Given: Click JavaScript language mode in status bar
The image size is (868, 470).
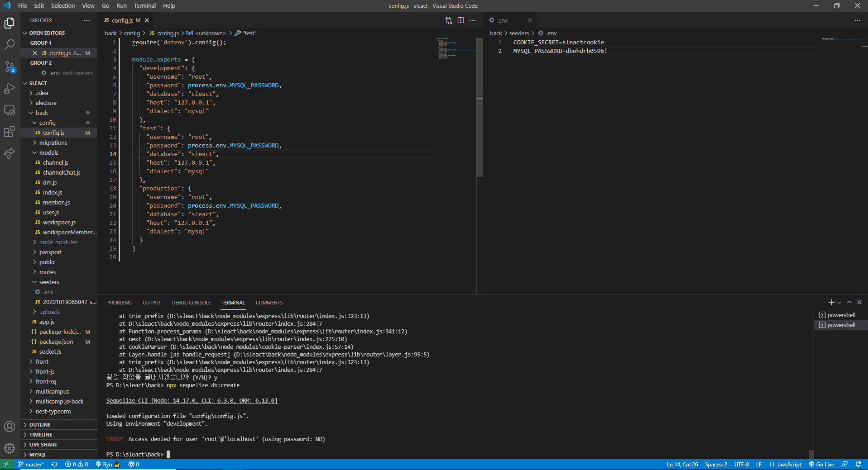Looking at the screenshot, I should 789,465.
